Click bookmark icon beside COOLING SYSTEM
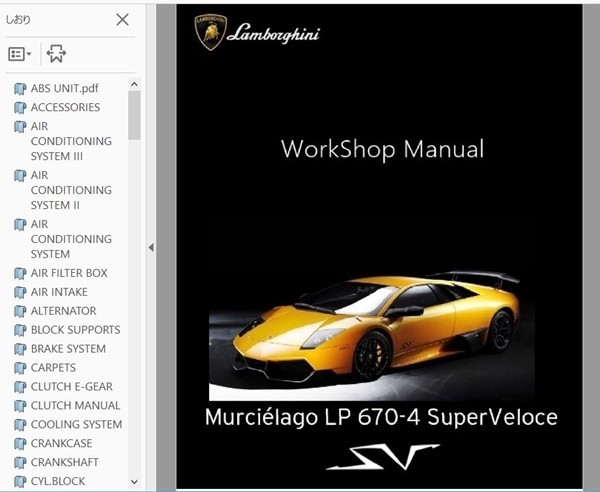 [x=20, y=425]
